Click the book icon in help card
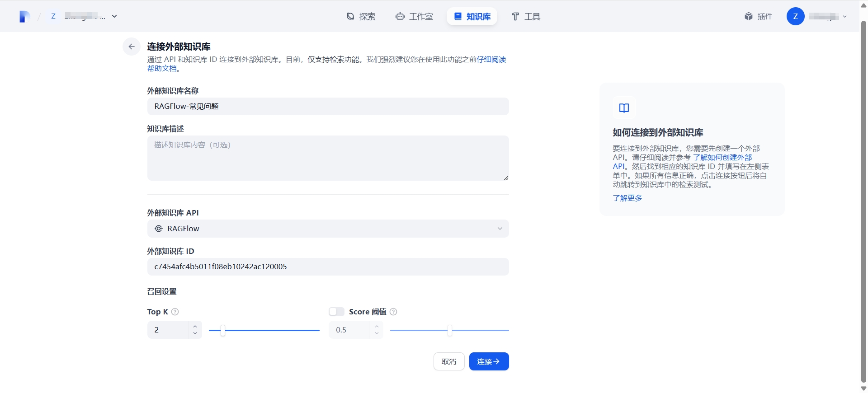Viewport: 868px width, 393px height. point(624,108)
